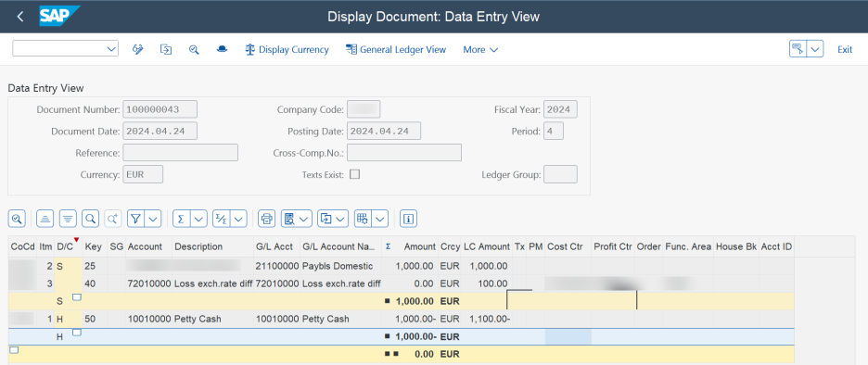Select posting key 25 cell
Viewport: 868px width, 365px height.
(x=95, y=266)
